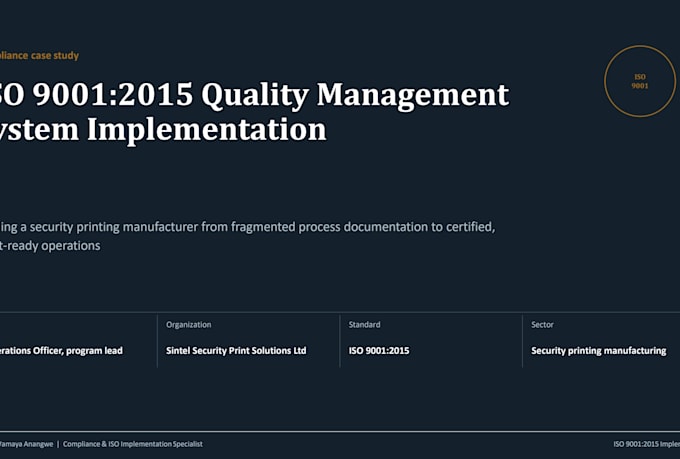
Task: Click the '-ready operations' subtitle line
Action: (50, 246)
